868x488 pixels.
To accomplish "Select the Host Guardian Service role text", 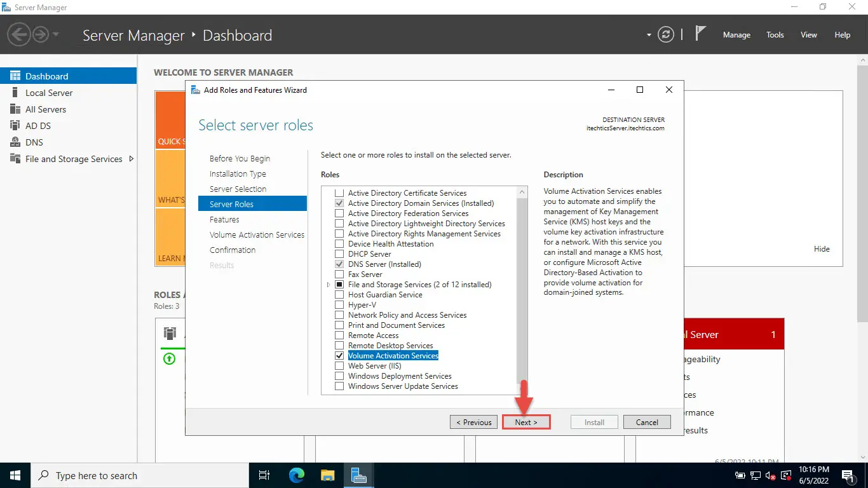I will 385,295.
